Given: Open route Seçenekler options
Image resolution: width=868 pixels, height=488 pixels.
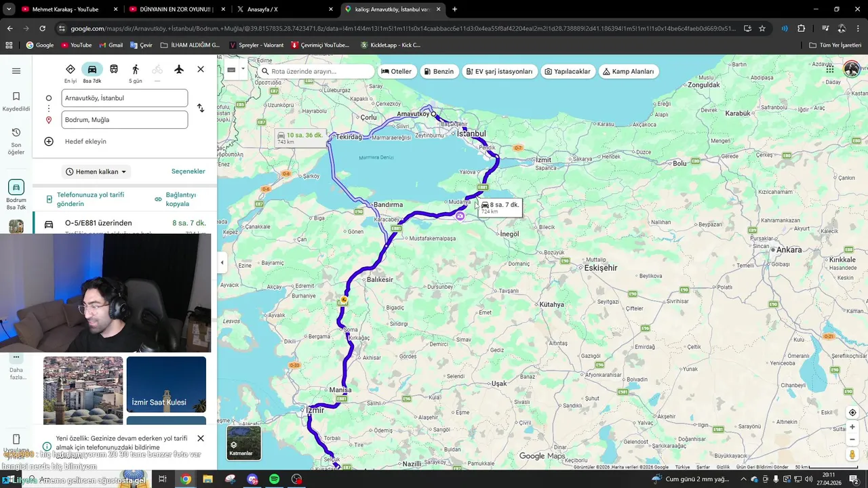Looking at the screenshot, I should click(x=188, y=171).
